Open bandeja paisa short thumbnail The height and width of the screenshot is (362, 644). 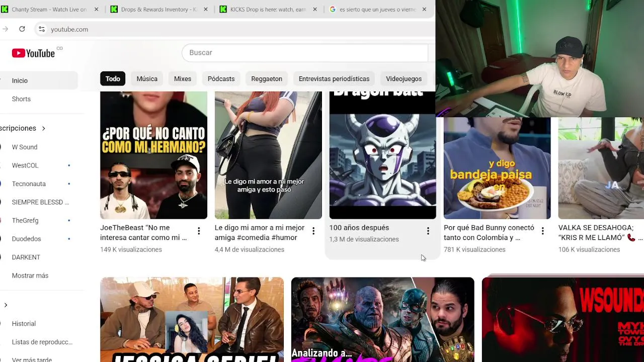497,168
